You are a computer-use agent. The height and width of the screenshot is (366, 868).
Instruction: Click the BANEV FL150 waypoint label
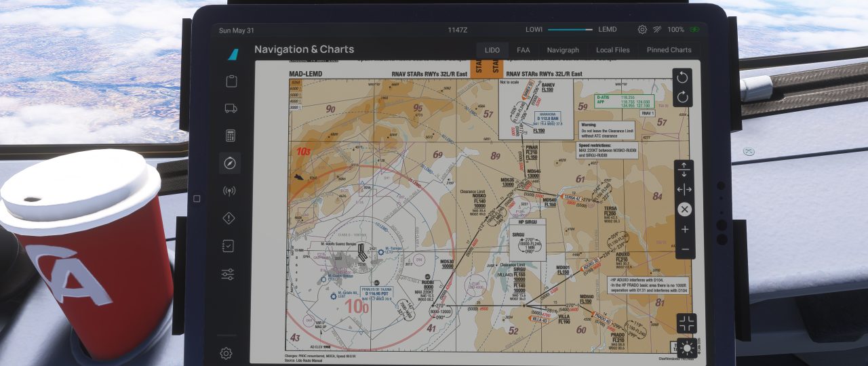548,87
